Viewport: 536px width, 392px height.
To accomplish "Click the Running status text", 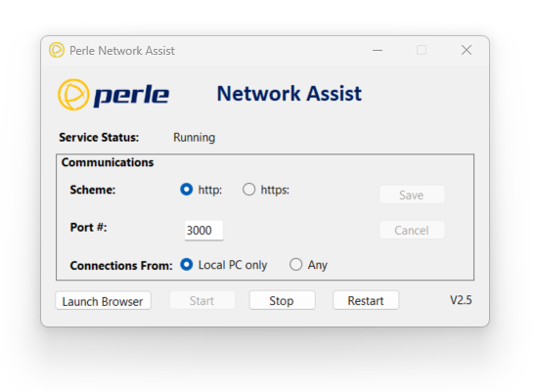I will pos(195,138).
